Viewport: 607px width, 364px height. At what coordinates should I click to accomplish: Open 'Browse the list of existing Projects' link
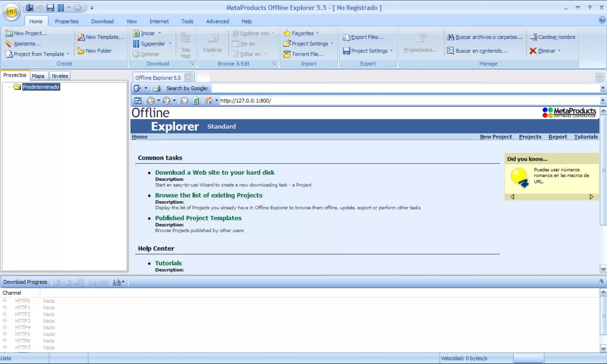(209, 195)
